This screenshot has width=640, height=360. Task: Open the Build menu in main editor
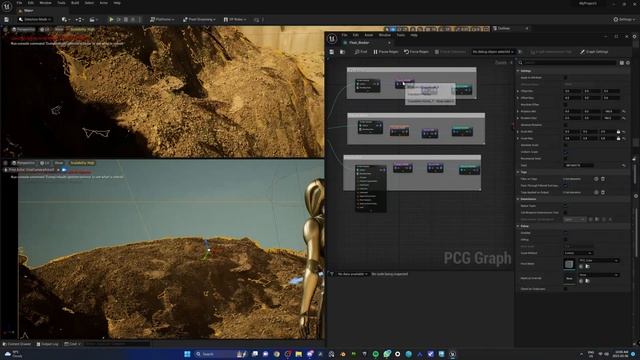click(x=75, y=3)
